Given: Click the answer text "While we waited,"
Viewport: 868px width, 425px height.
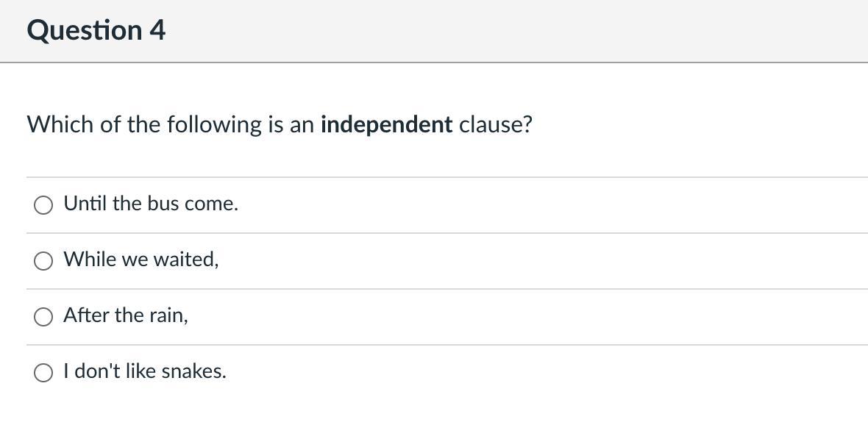Looking at the screenshot, I should pos(141,260).
